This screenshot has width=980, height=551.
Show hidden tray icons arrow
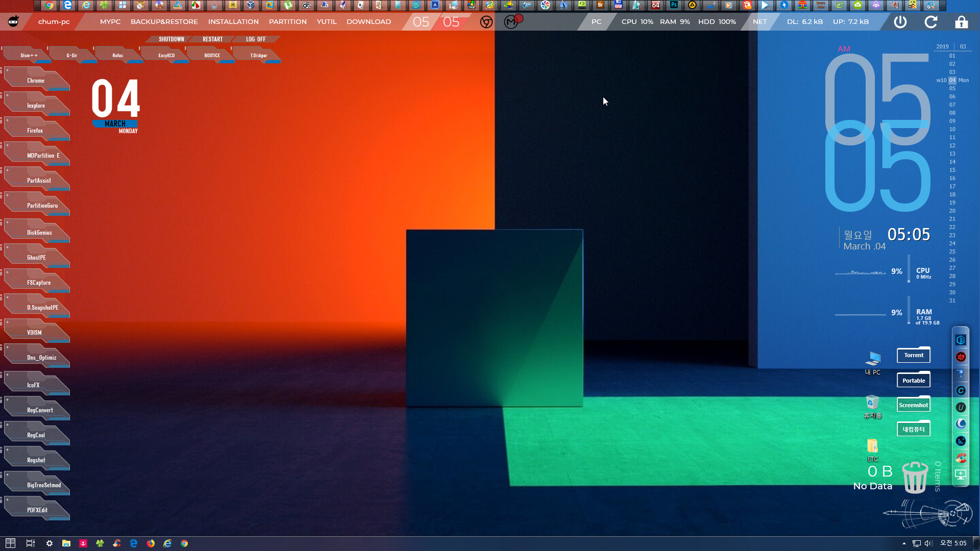click(904, 543)
